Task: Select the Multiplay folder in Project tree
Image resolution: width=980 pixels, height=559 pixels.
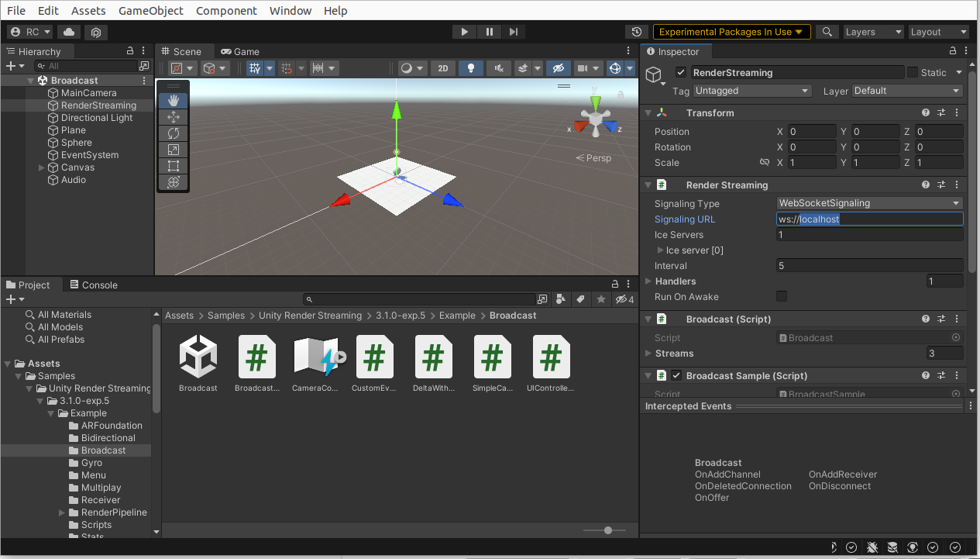Action: tap(101, 488)
